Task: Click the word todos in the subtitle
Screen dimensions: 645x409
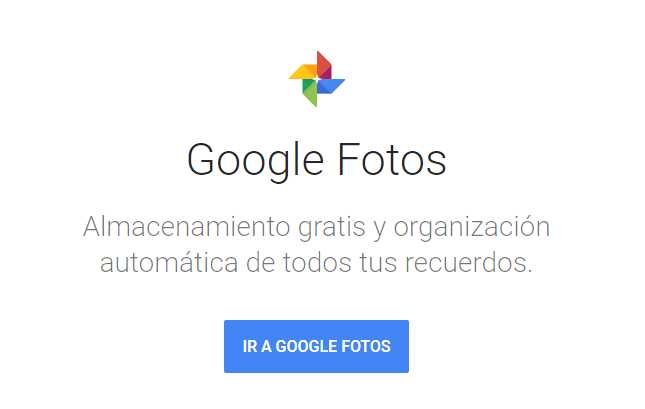Action: coord(317,263)
